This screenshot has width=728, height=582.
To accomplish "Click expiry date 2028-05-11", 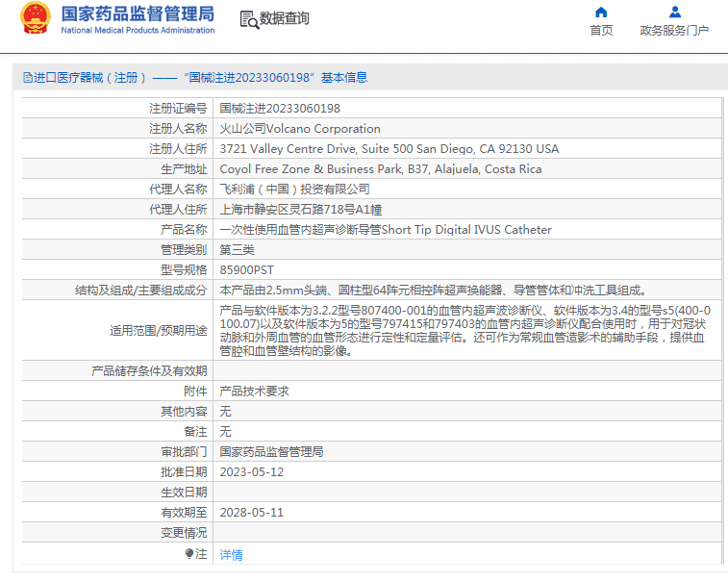I will click(252, 513).
